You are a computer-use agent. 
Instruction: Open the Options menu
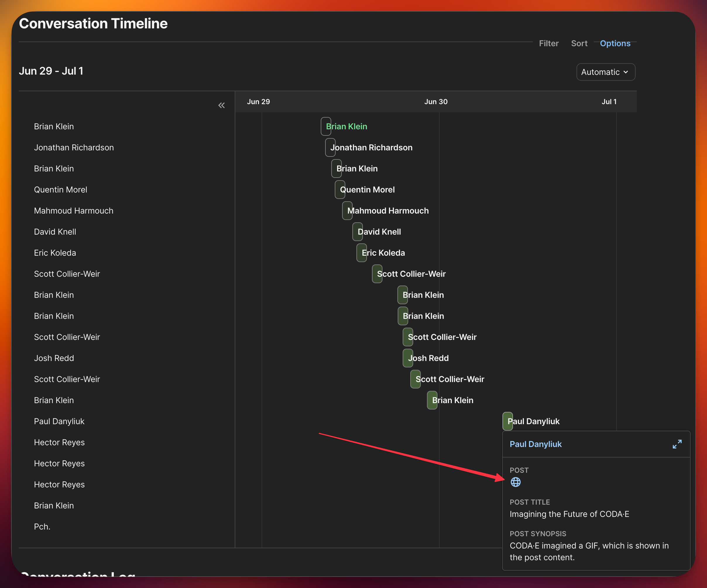pyautogui.click(x=615, y=43)
